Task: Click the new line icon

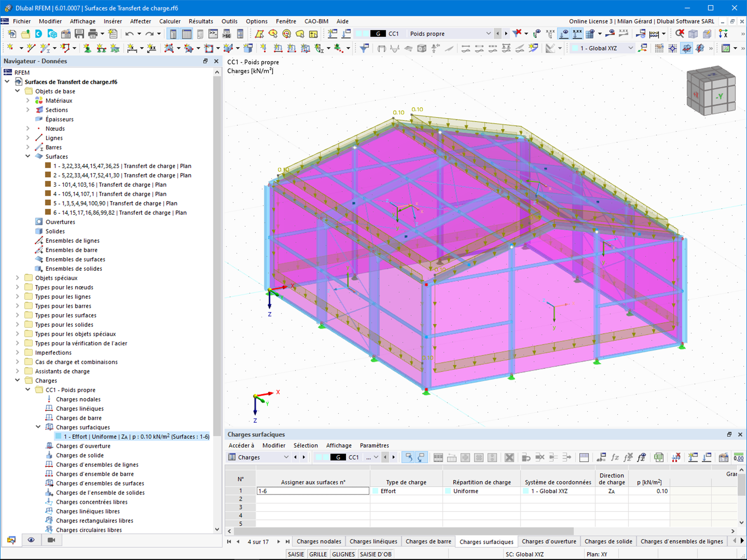Action: [31, 48]
